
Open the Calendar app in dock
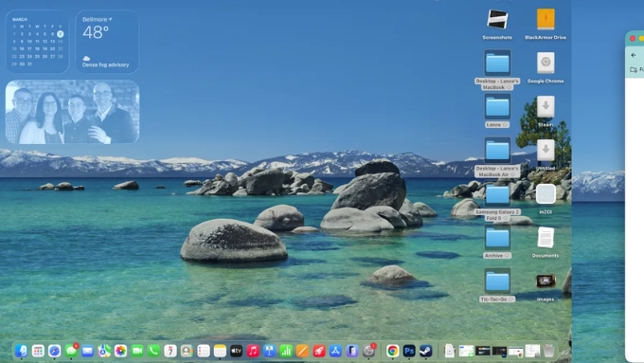pyautogui.click(x=170, y=351)
